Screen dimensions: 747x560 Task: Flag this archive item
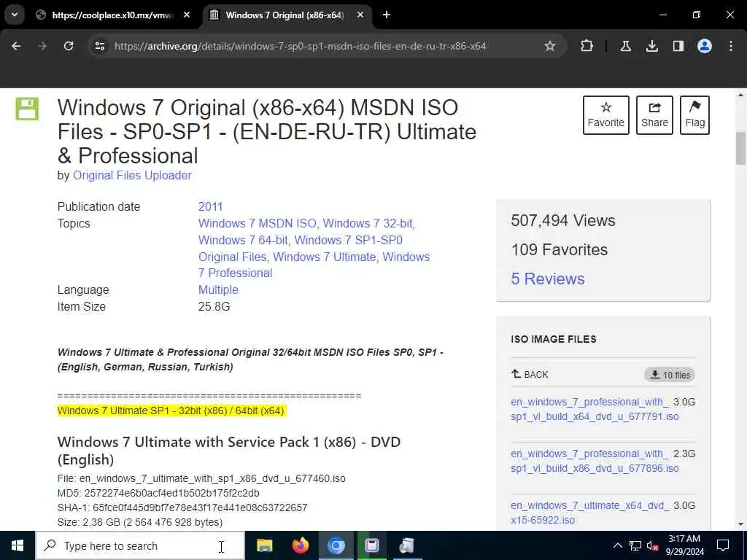pos(694,115)
